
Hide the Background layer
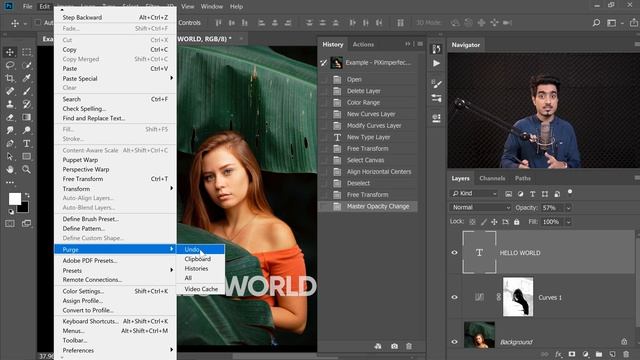454,342
